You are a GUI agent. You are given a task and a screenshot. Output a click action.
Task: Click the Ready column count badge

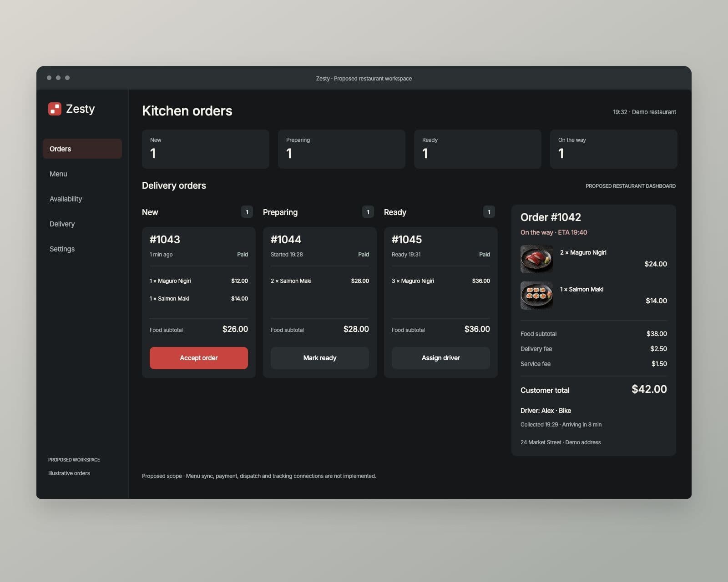coord(489,212)
